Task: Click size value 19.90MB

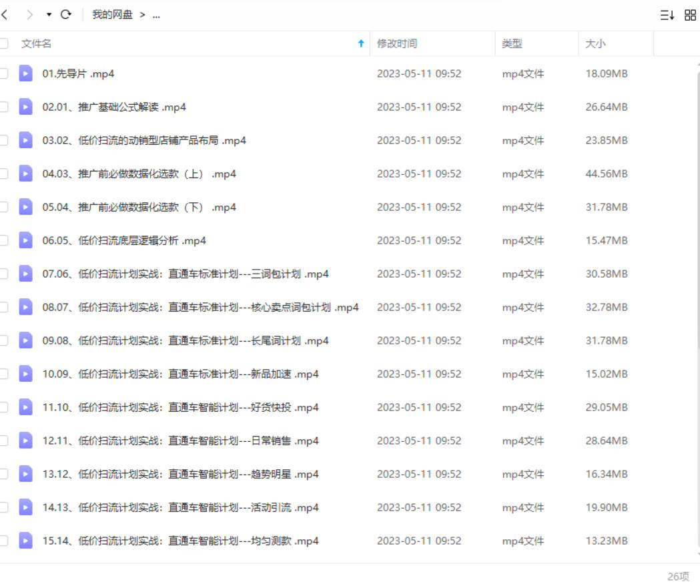Action: click(607, 508)
